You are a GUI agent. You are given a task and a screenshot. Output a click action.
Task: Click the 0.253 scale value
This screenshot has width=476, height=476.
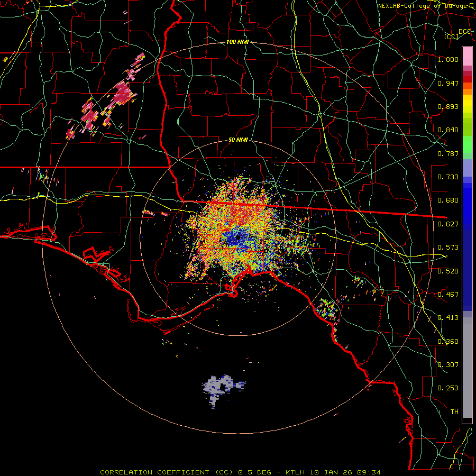tap(448, 388)
